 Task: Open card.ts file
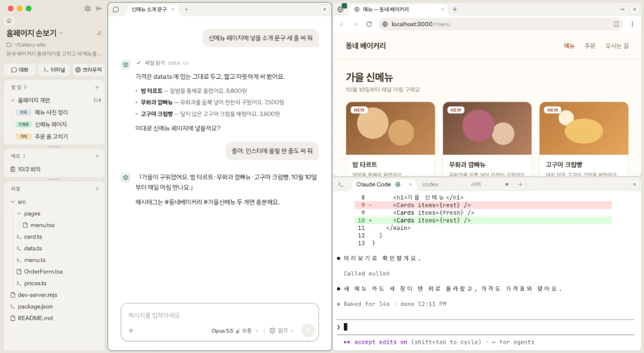(33, 237)
